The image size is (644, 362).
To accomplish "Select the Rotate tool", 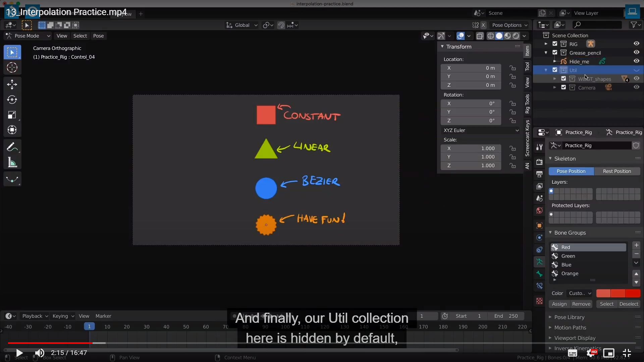I will (12, 100).
